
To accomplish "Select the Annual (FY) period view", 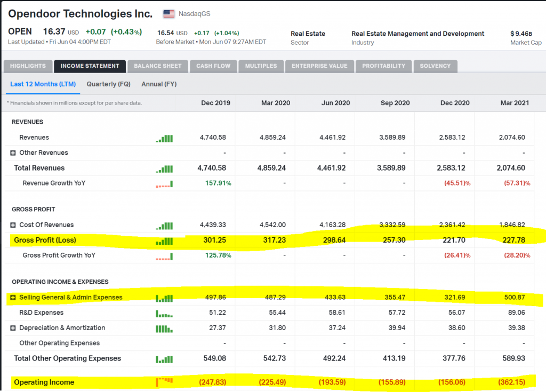I will (x=159, y=84).
